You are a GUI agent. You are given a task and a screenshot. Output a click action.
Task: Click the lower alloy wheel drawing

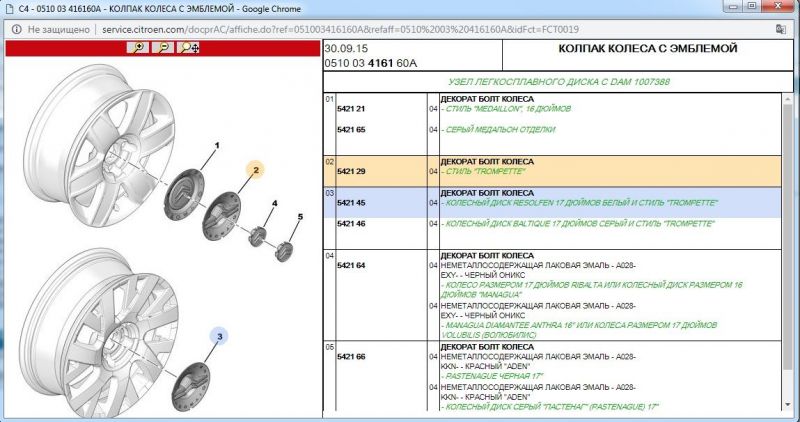pyautogui.click(x=95, y=330)
